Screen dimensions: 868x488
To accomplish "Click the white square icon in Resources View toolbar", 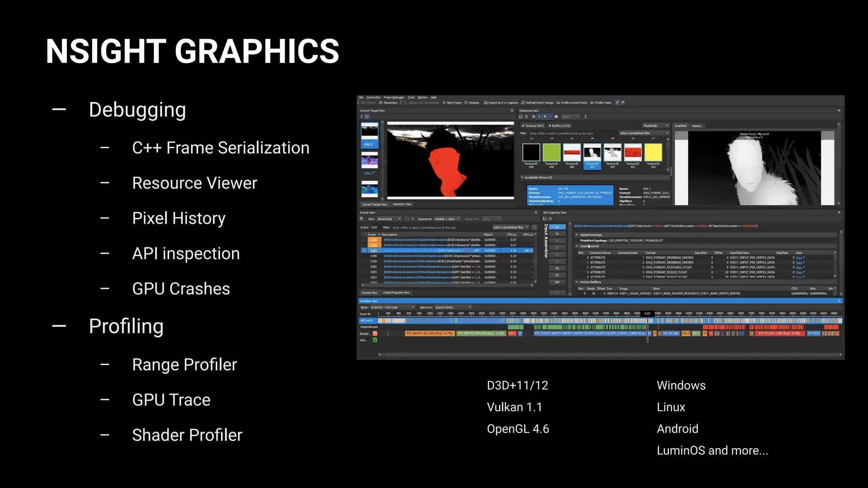I will point(556,116).
